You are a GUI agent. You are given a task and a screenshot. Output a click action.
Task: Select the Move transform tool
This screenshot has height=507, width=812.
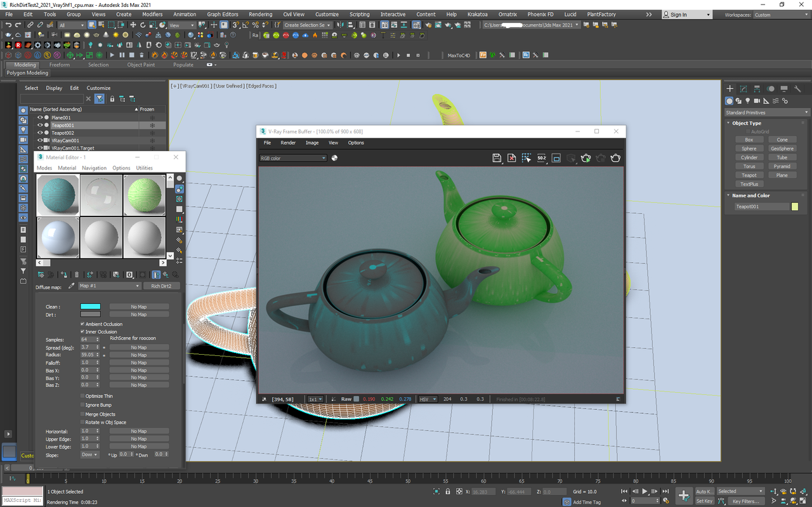pyautogui.click(x=133, y=25)
